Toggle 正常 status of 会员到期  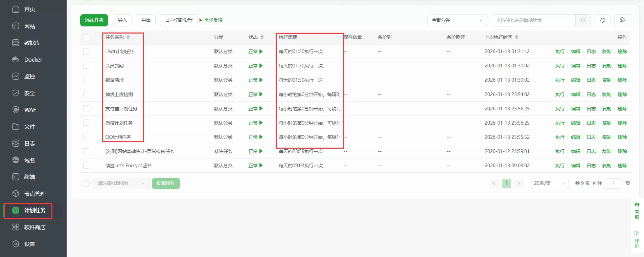point(255,66)
